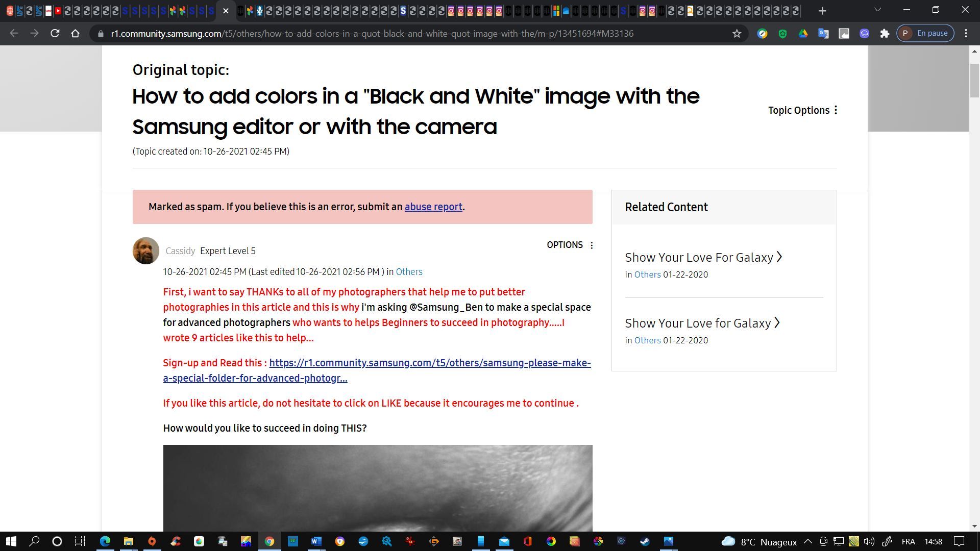
Task: Open the 'En pause' profile button
Action: pyautogui.click(x=925, y=33)
